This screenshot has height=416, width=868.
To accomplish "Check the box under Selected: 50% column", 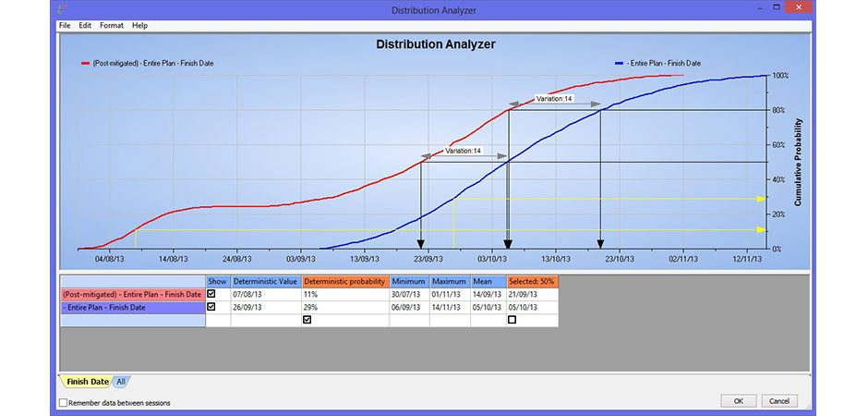I will pos(512,319).
